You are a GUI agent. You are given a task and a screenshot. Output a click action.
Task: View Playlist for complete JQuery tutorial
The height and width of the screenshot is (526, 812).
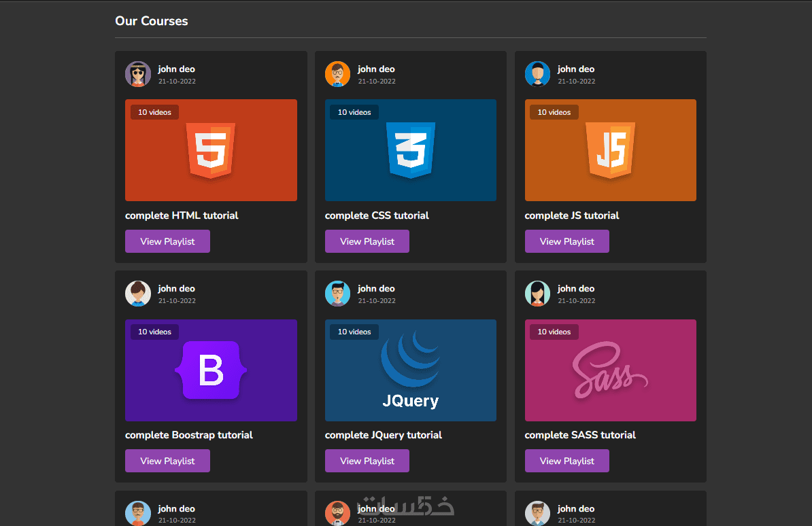pos(367,461)
